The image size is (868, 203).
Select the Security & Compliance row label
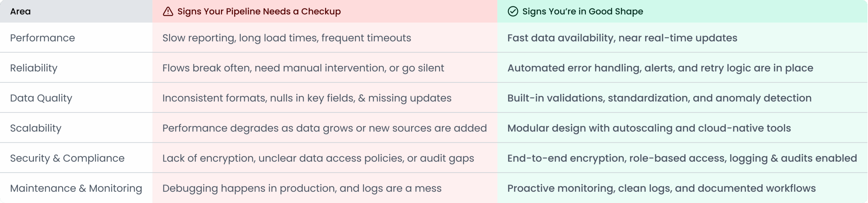pyautogui.click(x=67, y=158)
